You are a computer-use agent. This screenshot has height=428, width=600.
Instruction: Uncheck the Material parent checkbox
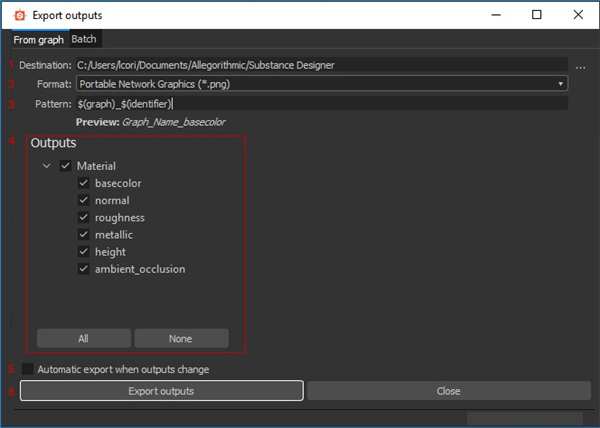point(66,166)
